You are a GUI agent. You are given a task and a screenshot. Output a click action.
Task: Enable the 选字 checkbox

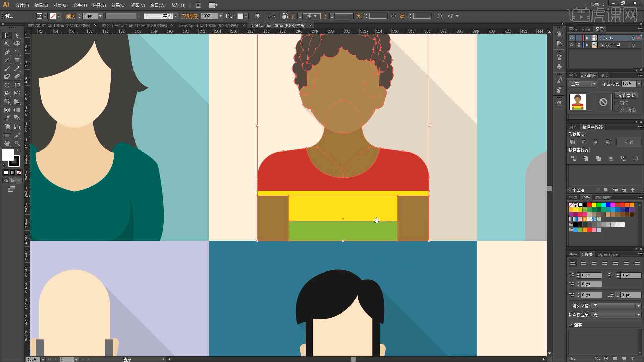[570, 324]
